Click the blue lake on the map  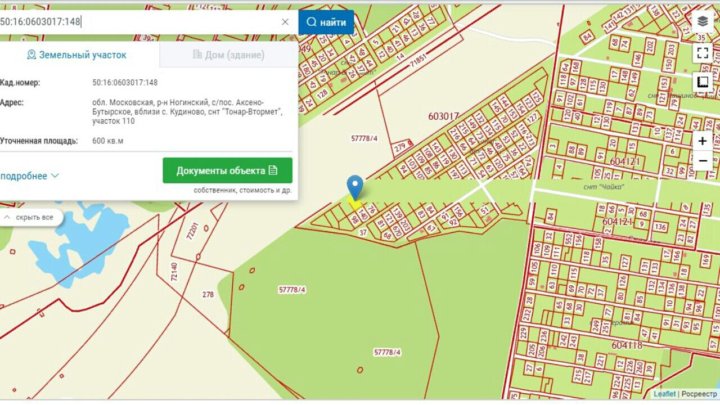58,248
